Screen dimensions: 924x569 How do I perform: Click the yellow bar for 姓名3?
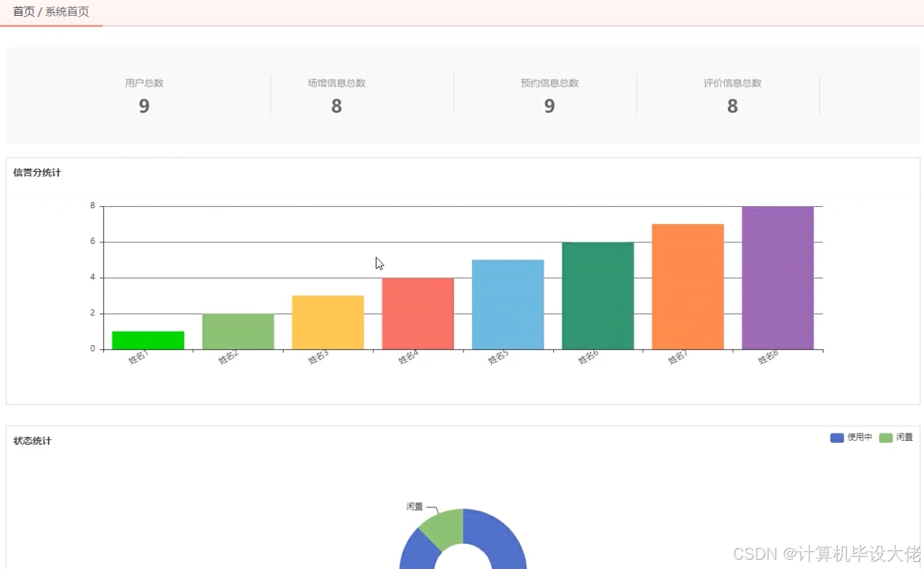point(328,322)
